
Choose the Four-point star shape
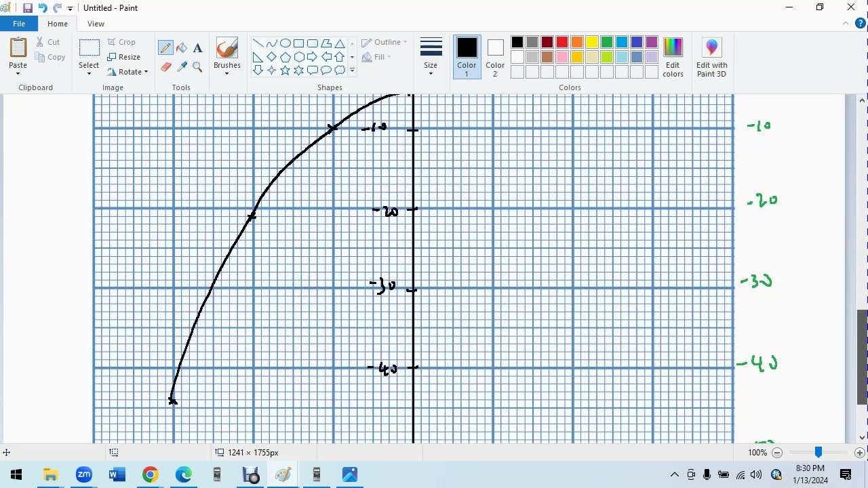[x=271, y=70]
